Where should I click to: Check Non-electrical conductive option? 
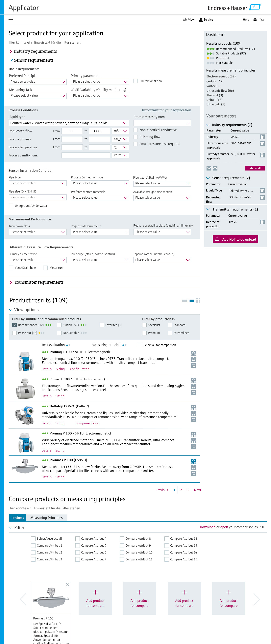[x=135, y=130]
